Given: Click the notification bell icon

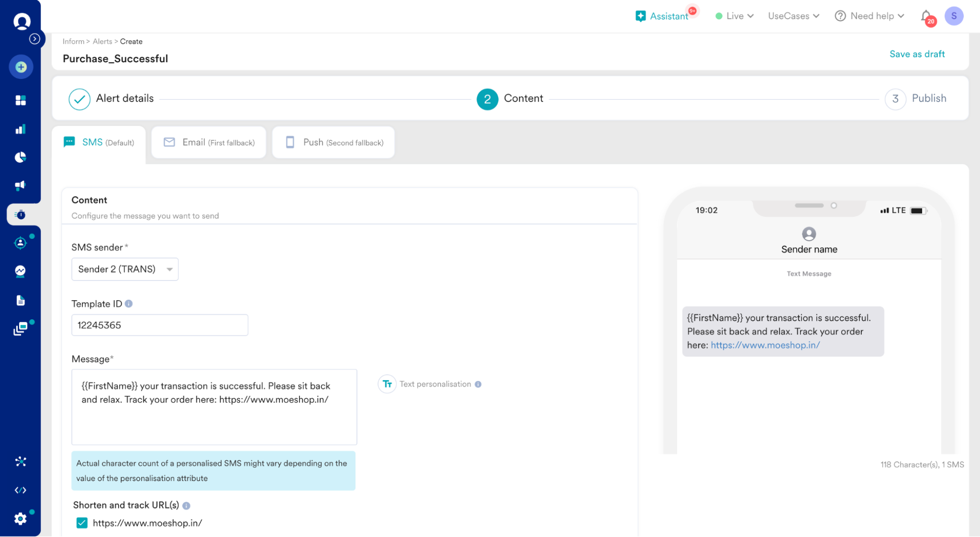Looking at the screenshot, I should coord(926,16).
